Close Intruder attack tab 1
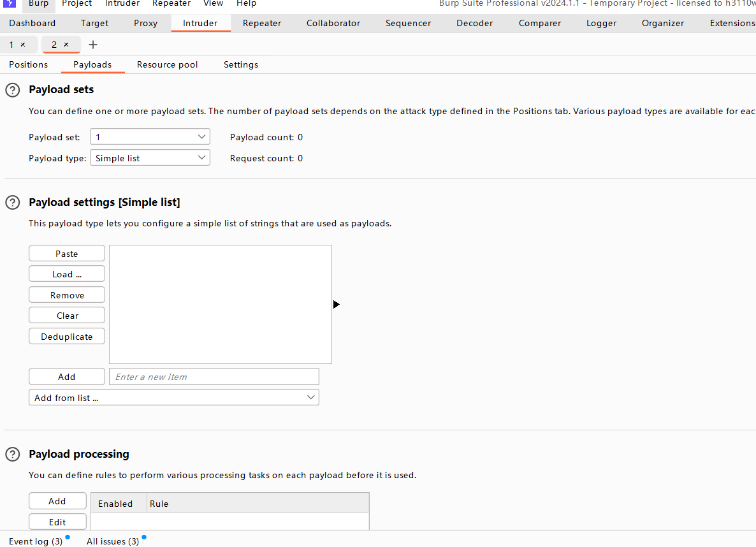756x547 pixels. pos(23,45)
